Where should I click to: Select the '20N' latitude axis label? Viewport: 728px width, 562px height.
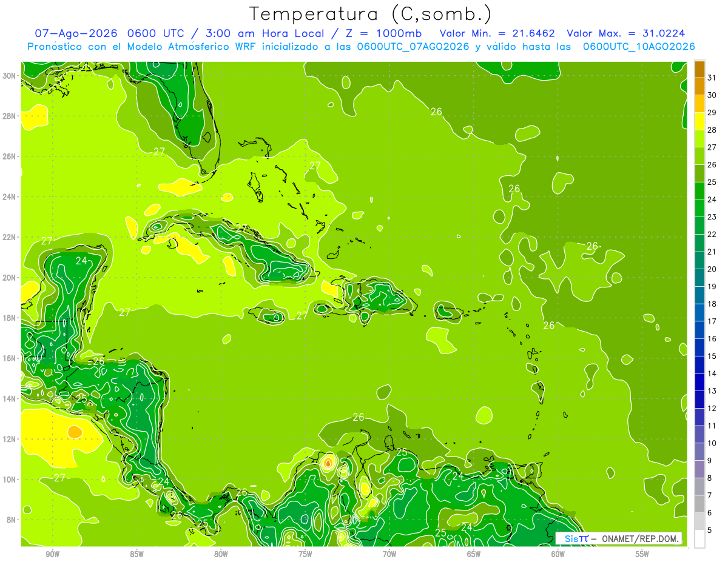[x=10, y=278]
